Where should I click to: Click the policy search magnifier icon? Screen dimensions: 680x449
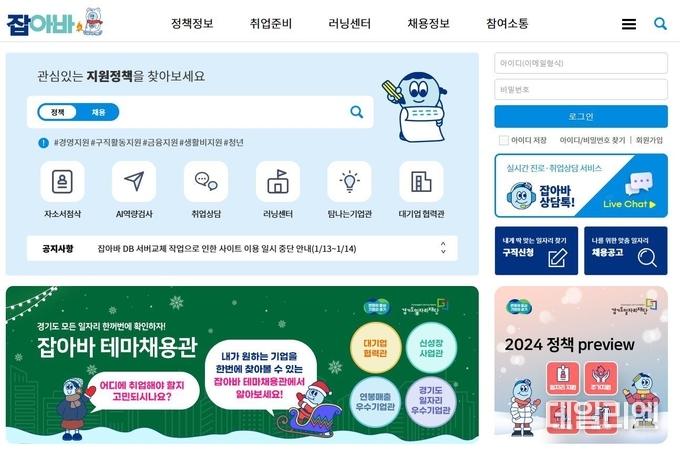click(x=356, y=112)
